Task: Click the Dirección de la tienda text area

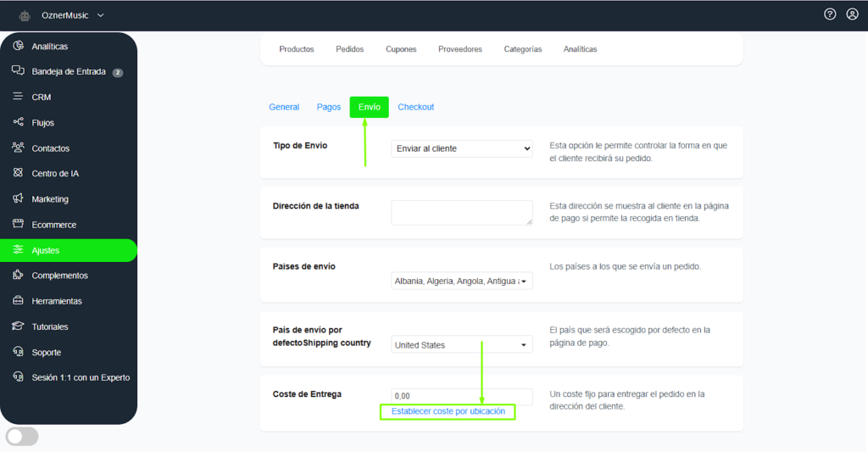Action: click(x=462, y=213)
